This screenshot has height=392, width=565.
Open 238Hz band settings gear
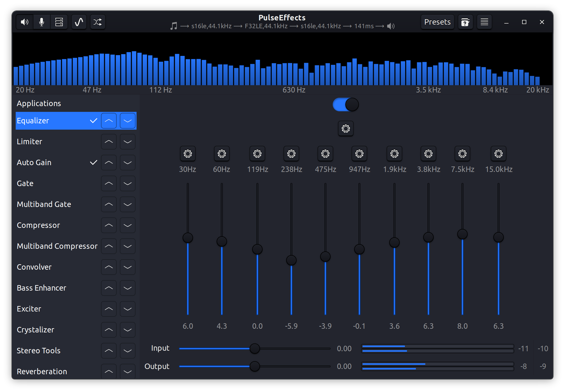291,154
